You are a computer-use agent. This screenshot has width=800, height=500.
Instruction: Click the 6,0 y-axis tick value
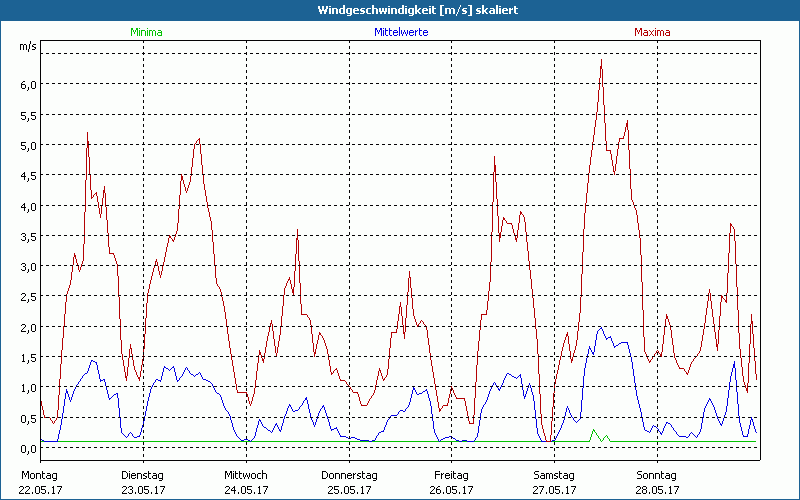[28, 84]
